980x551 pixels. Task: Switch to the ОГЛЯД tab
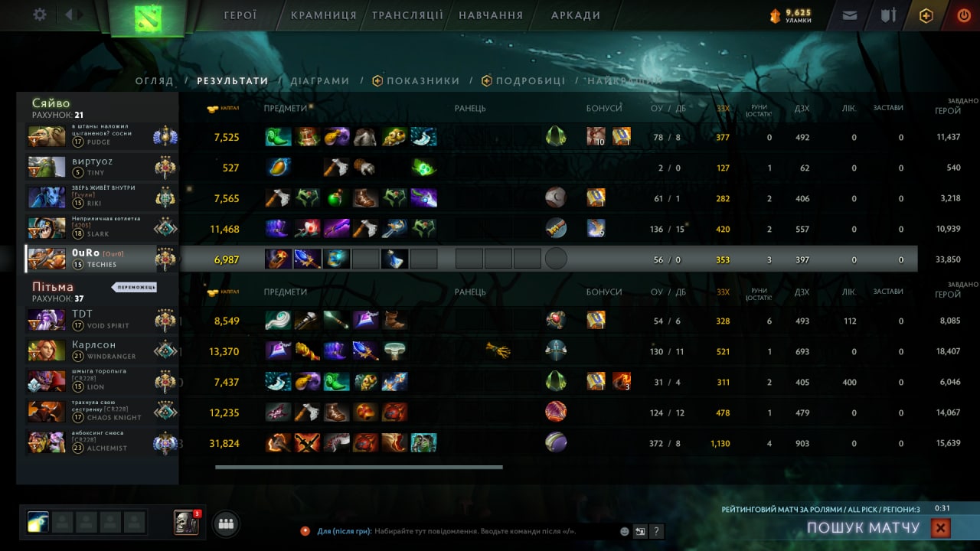coord(155,80)
